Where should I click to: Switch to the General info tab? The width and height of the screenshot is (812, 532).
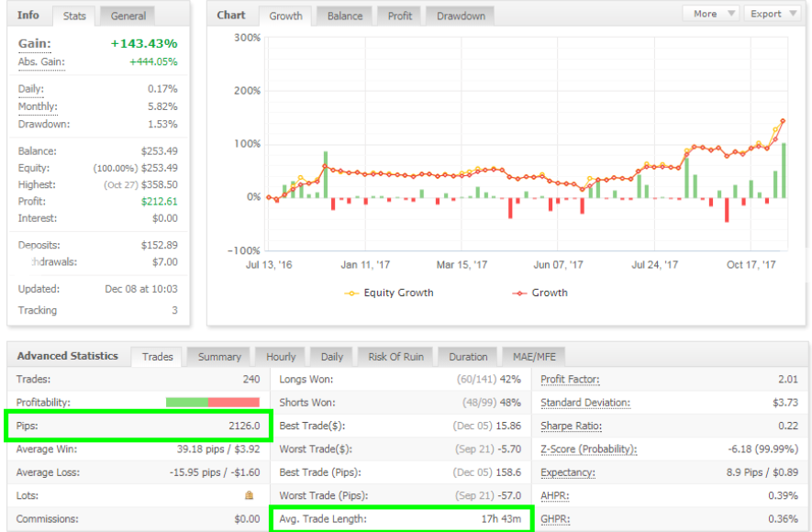pos(128,16)
